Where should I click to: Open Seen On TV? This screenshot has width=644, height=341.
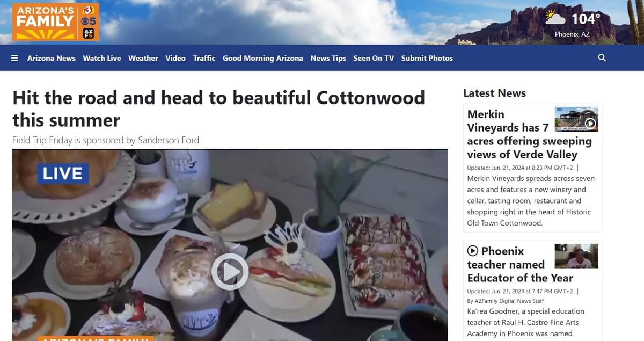pyautogui.click(x=374, y=58)
